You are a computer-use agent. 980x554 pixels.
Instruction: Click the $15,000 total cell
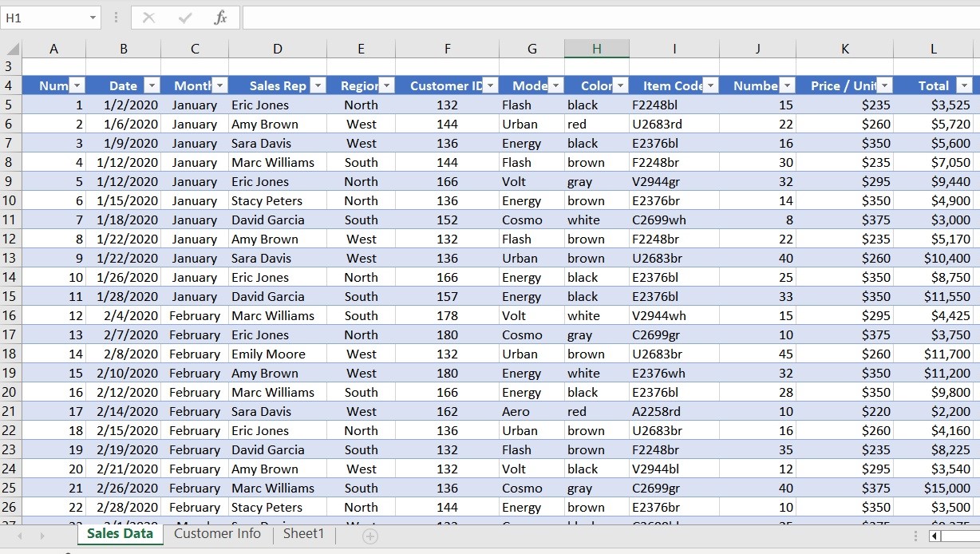pyautogui.click(x=933, y=488)
